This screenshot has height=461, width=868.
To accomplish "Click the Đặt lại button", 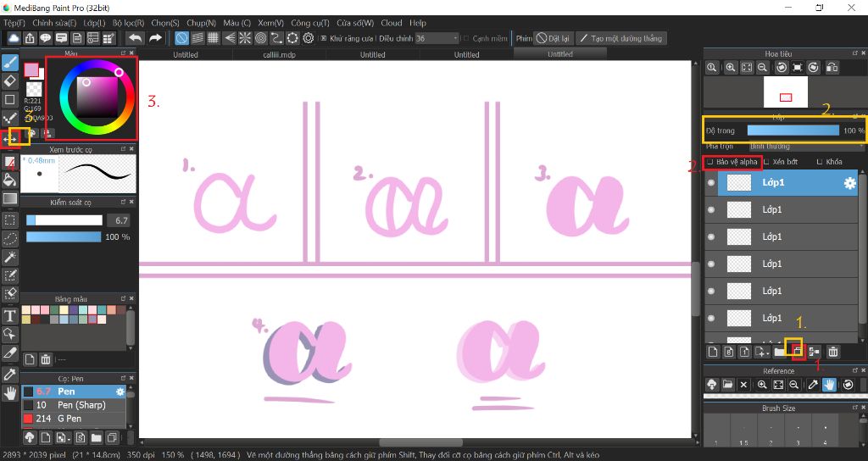I will tap(553, 38).
